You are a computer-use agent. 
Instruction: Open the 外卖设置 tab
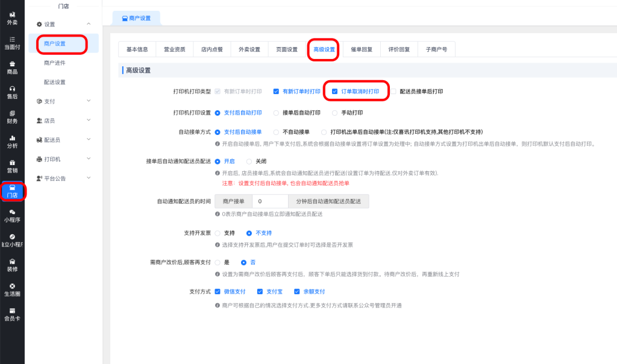tap(249, 49)
